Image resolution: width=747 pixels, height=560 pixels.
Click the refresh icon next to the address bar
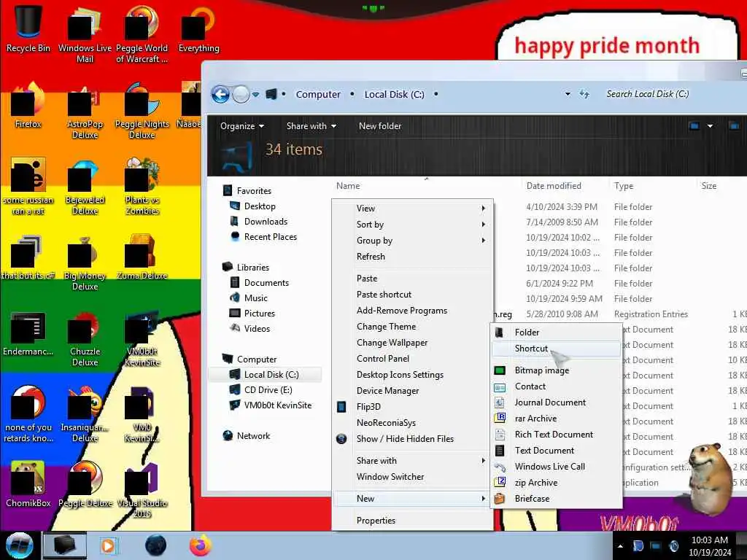(584, 94)
